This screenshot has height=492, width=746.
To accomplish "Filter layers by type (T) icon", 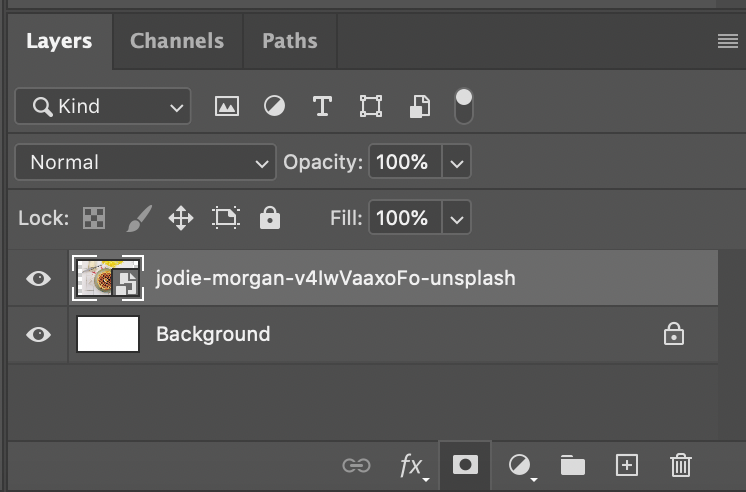I will (322, 106).
